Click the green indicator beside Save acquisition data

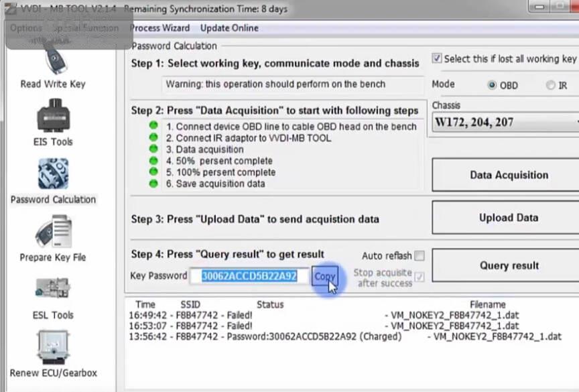[x=153, y=184]
